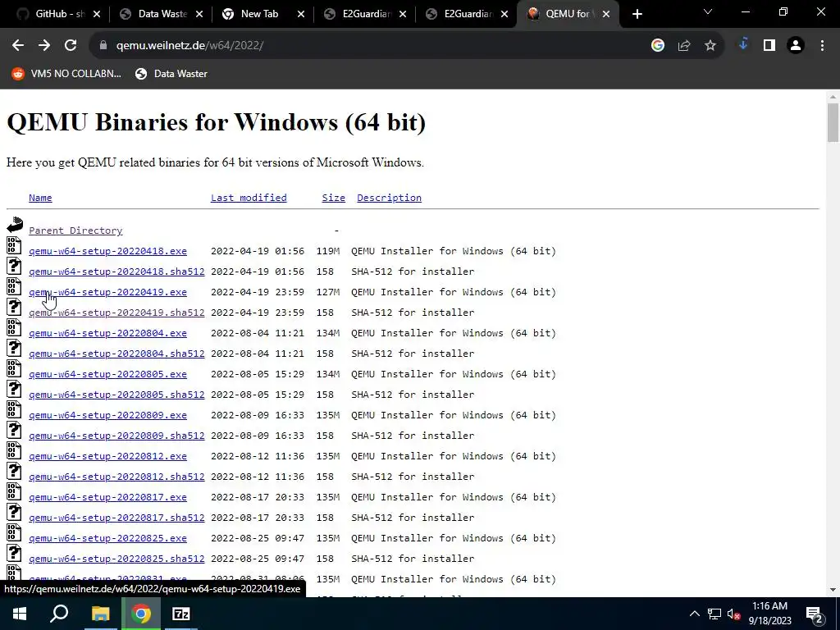
Task: Click the page vertical scrollbar thumb
Action: point(833,123)
